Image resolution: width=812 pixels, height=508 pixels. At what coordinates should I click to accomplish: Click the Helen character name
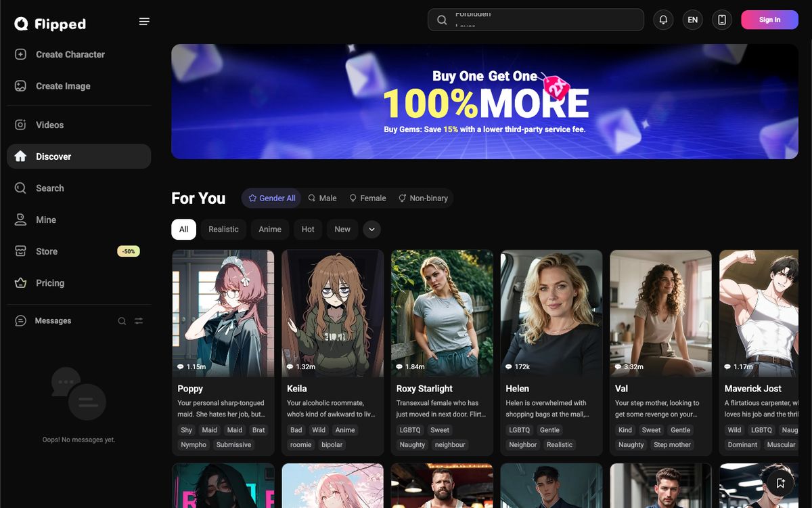tap(518, 389)
